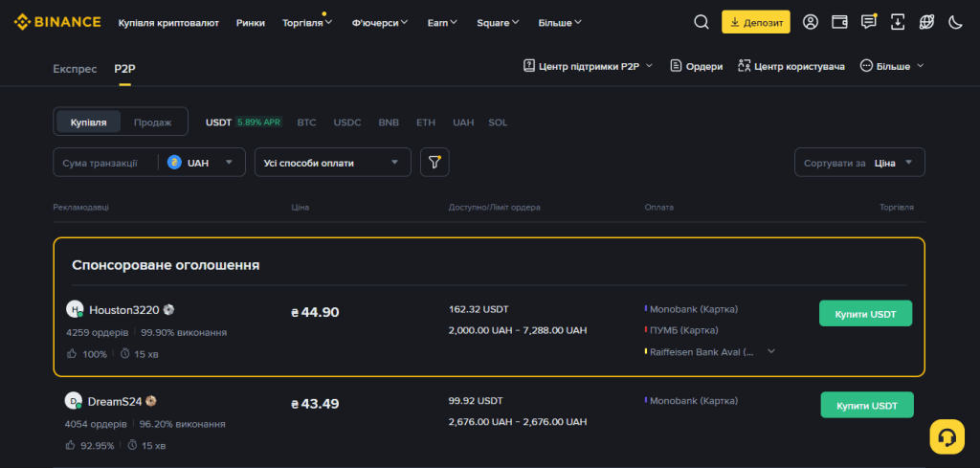This screenshot has height=468, width=980.
Task: Expand the Square menu
Action: click(x=498, y=23)
